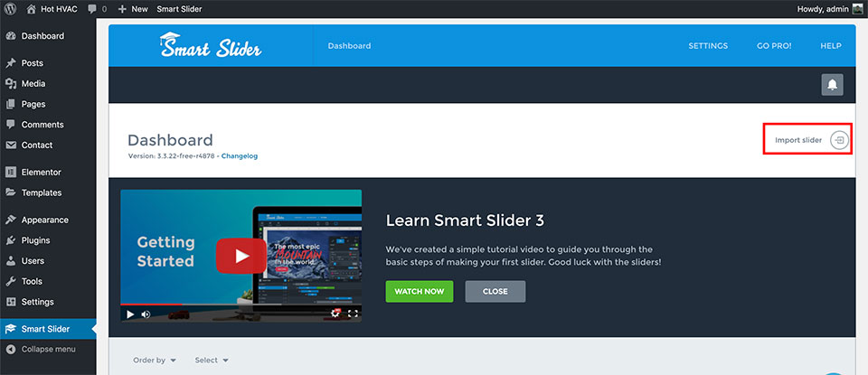Open Tools in the sidebar

click(x=32, y=281)
